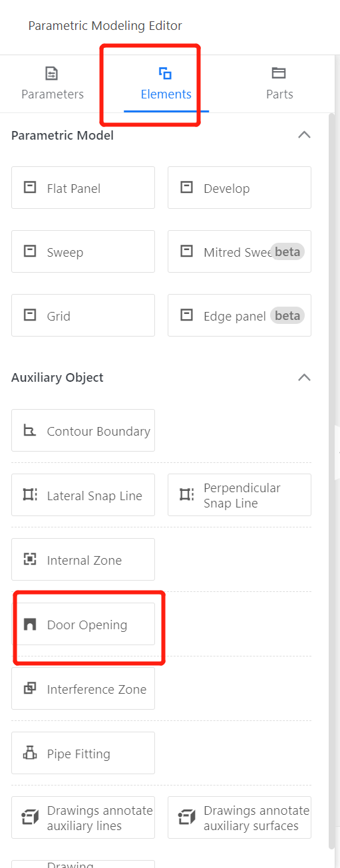
Task: Switch to the Parameters tab
Action: tap(53, 84)
